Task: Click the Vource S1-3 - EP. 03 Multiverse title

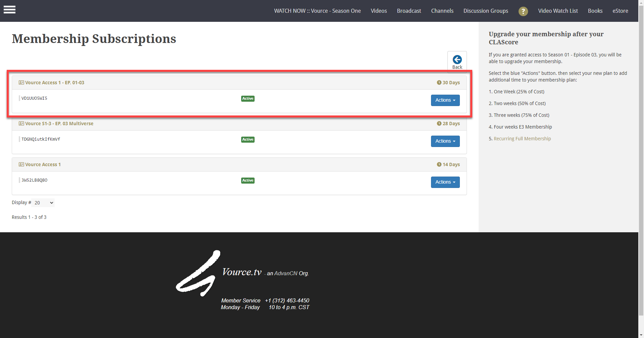Action: [x=59, y=124]
